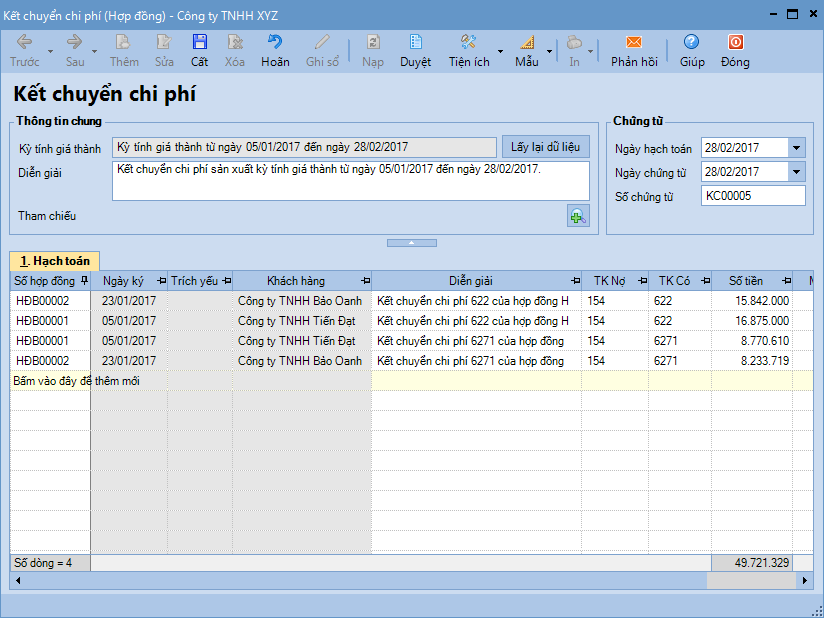Expand the Mẫu dropdown arrow
The height and width of the screenshot is (618, 824).
[x=549, y=50]
